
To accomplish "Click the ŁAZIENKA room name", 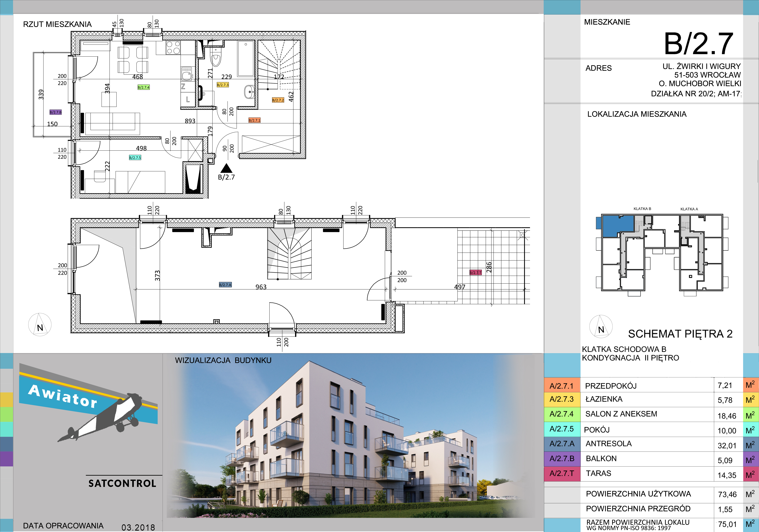I will (x=604, y=400).
